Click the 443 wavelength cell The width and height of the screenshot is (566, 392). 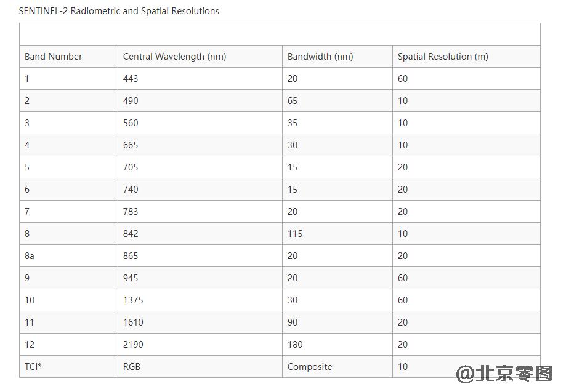click(131, 79)
